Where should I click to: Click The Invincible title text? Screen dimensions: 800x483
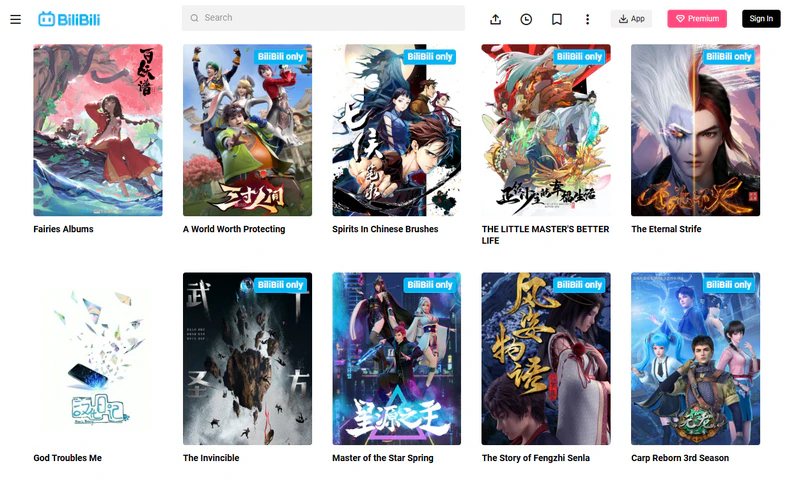[x=211, y=458]
